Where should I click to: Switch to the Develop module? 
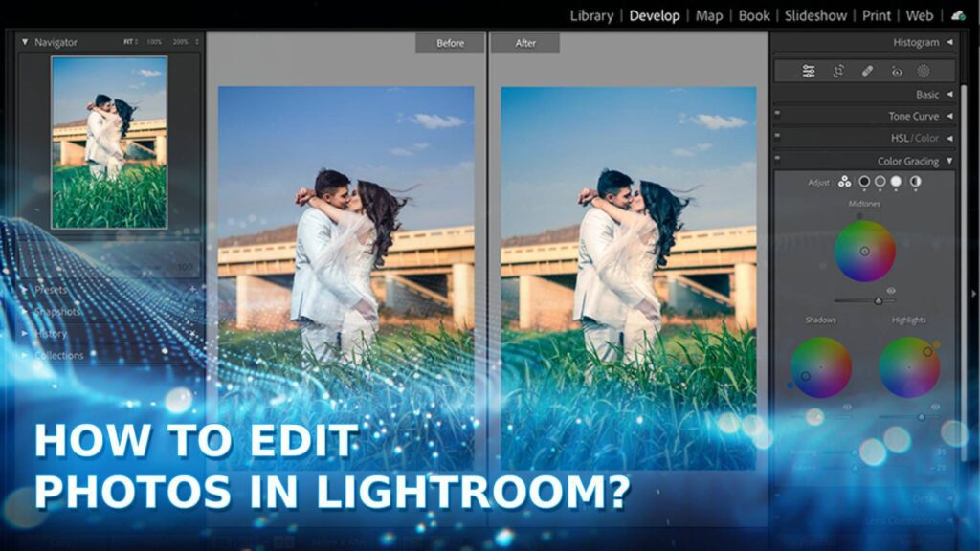pyautogui.click(x=655, y=15)
